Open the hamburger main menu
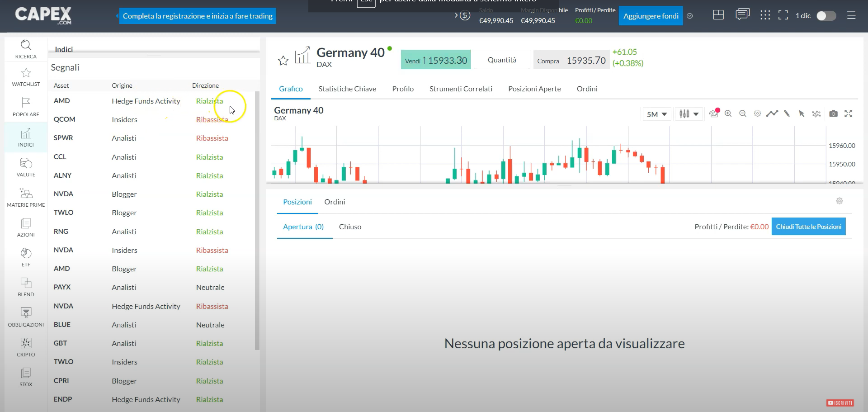Screen dimensions: 868x412 pyautogui.click(x=851, y=15)
